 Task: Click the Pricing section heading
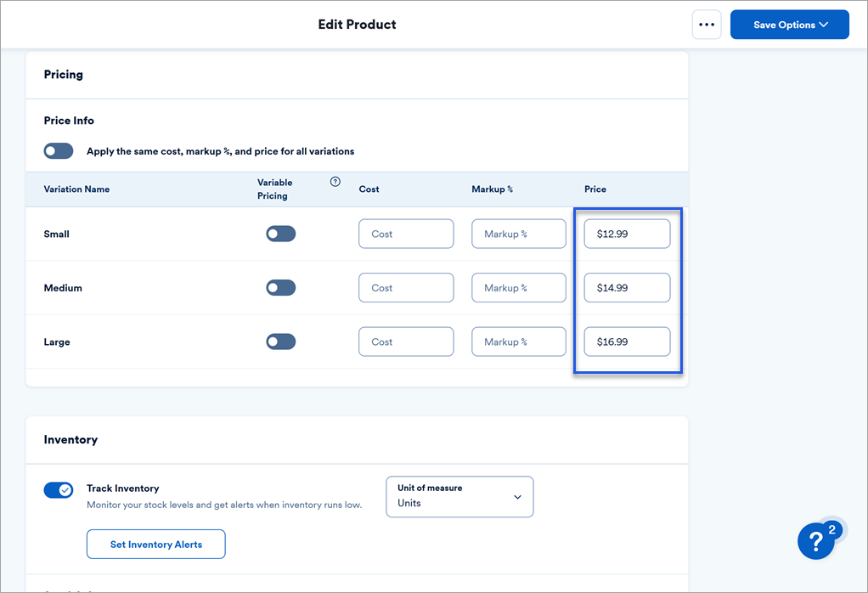tap(63, 74)
